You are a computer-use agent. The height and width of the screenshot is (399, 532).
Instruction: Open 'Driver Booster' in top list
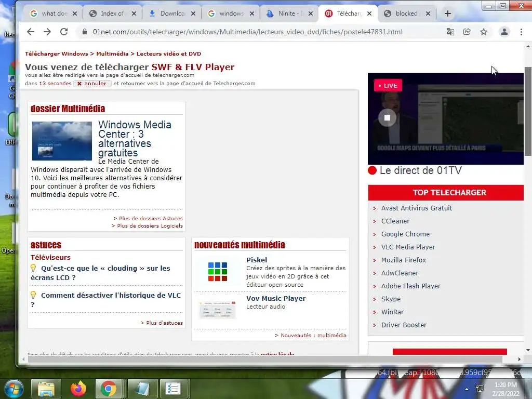click(404, 325)
